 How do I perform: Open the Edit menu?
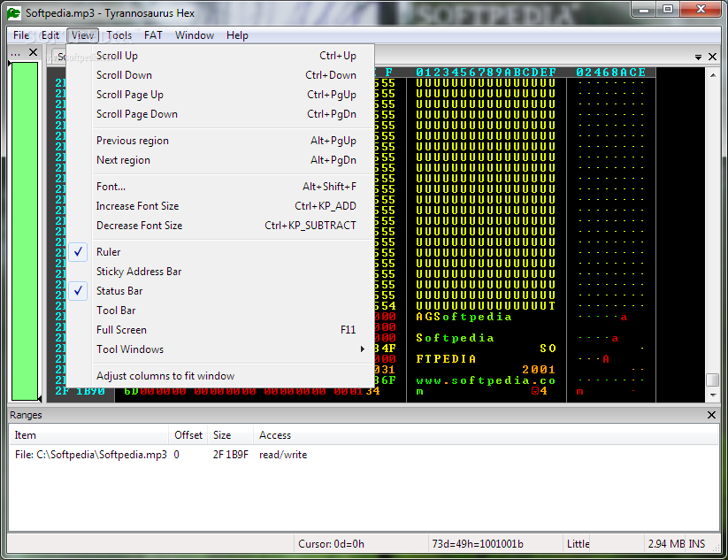50,35
